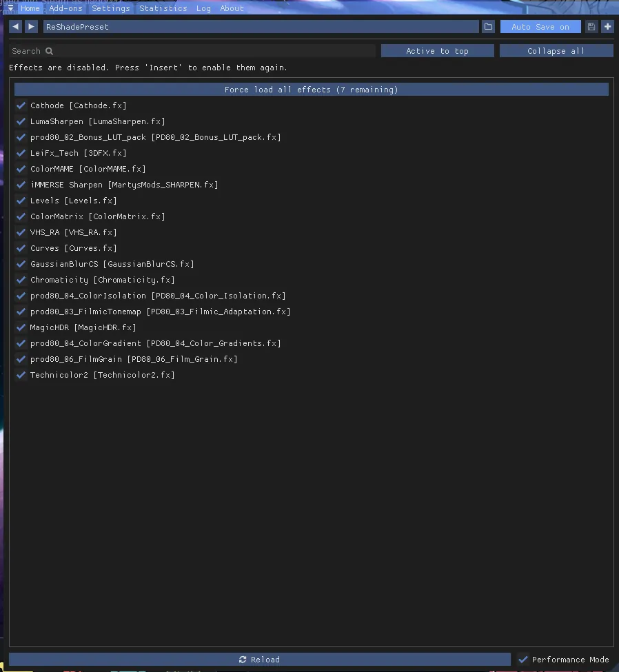Click Force load all effects bar
This screenshot has height=672, width=619.
coord(311,90)
